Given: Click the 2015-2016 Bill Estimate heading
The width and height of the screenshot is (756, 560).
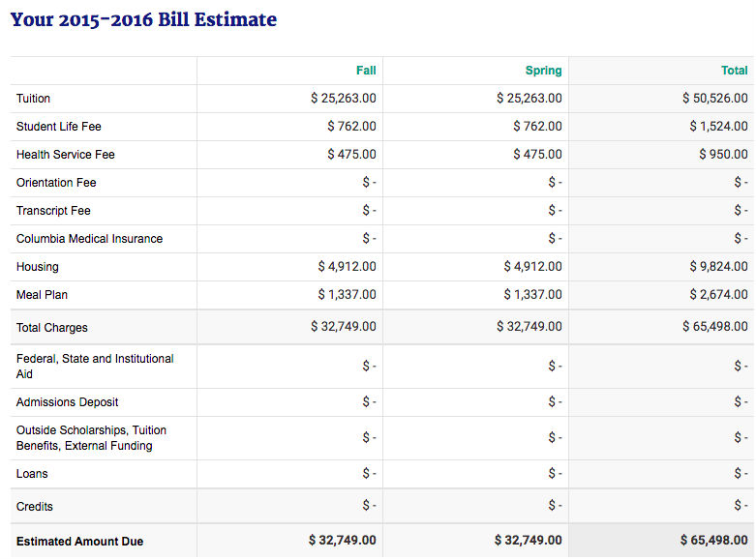Looking at the screenshot, I should tap(143, 19).
